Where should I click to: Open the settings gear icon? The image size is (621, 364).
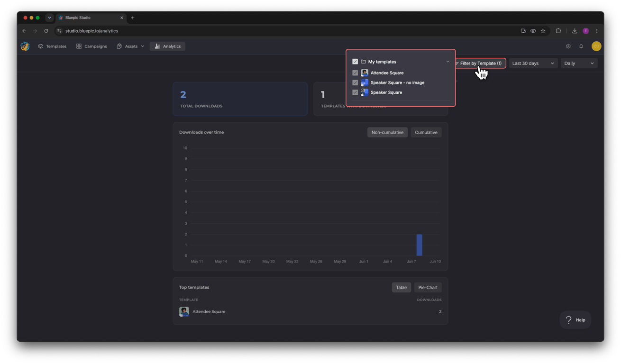[568, 46]
